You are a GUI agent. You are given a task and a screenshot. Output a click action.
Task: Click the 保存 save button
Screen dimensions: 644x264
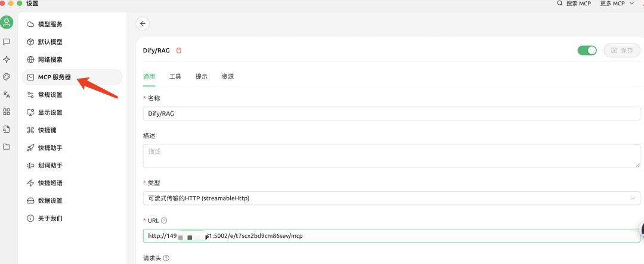(x=622, y=51)
